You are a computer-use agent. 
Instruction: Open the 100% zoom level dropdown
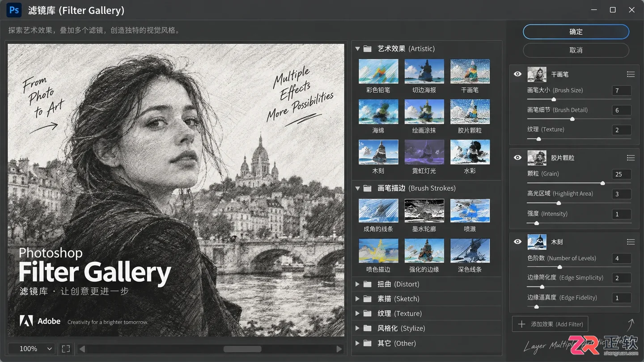(31, 349)
